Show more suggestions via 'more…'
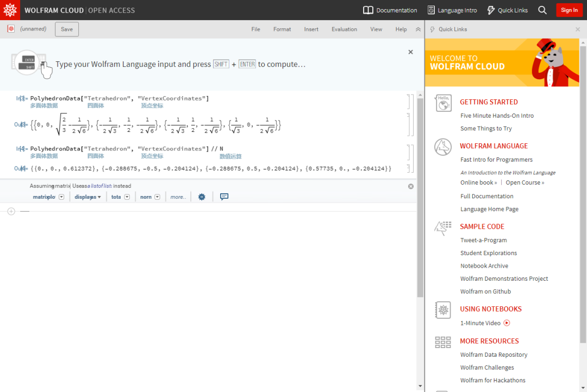This screenshot has height=392, width=587. click(178, 197)
